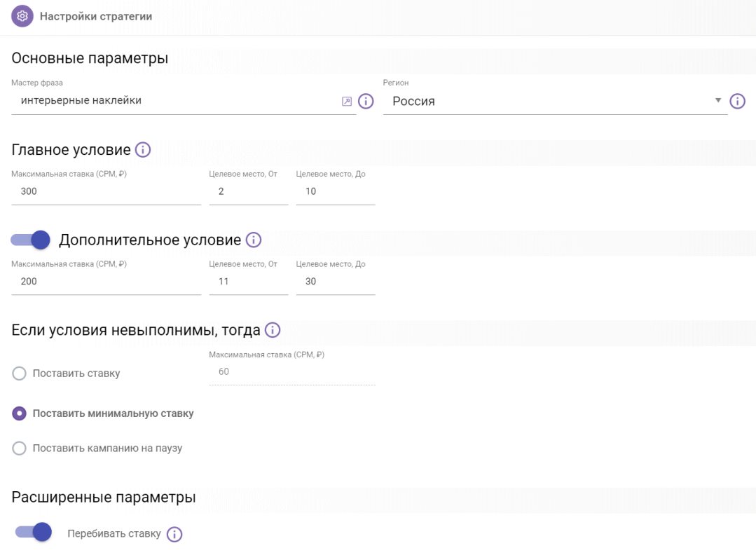Screen dimensions: 756x555
Task: Show info icon next to Регион dropdown
Action: click(x=737, y=102)
